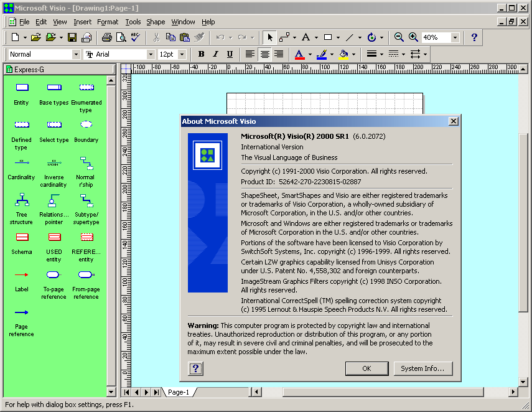Click the horizontal scrollbar right arrow
The width and height of the screenshot is (532, 412).
tap(513, 392)
